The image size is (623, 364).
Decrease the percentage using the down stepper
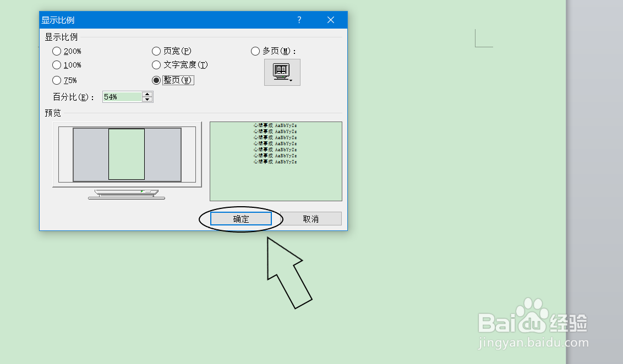(x=147, y=99)
